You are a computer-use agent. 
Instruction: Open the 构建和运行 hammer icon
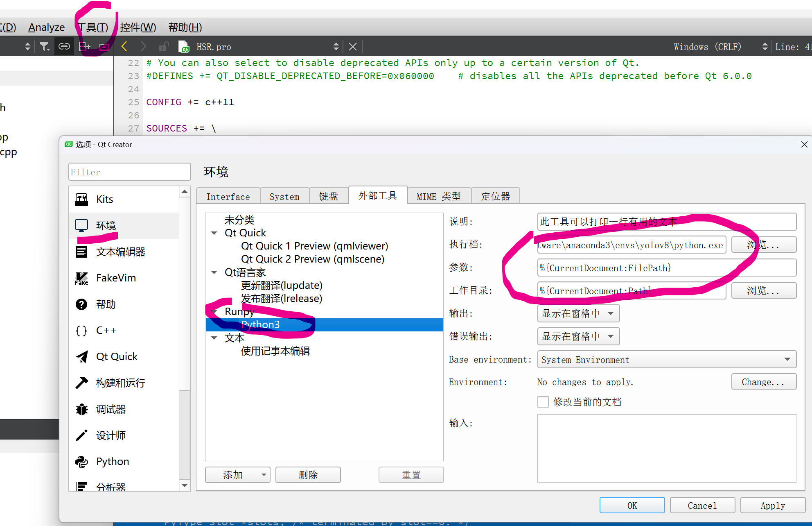coord(81,383)
